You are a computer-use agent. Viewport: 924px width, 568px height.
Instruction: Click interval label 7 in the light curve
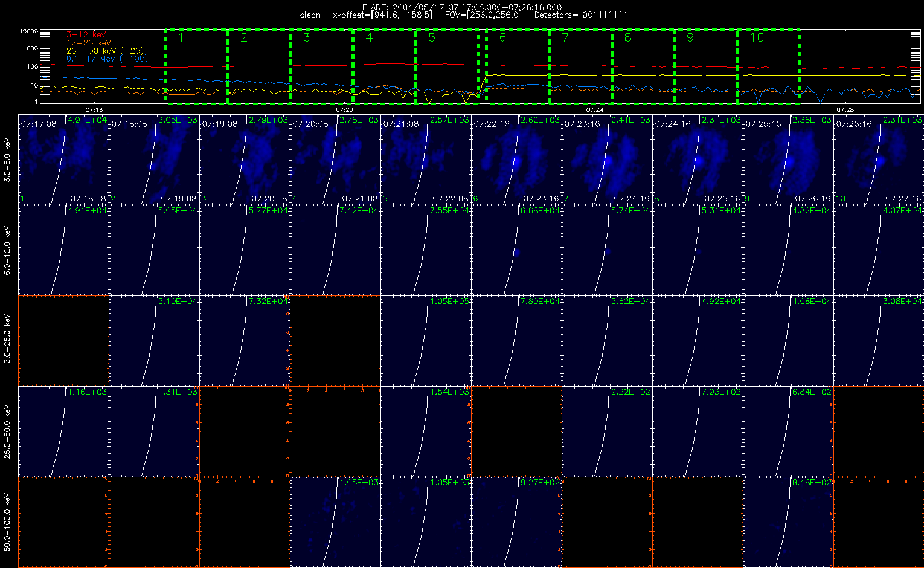coord(565,37)
